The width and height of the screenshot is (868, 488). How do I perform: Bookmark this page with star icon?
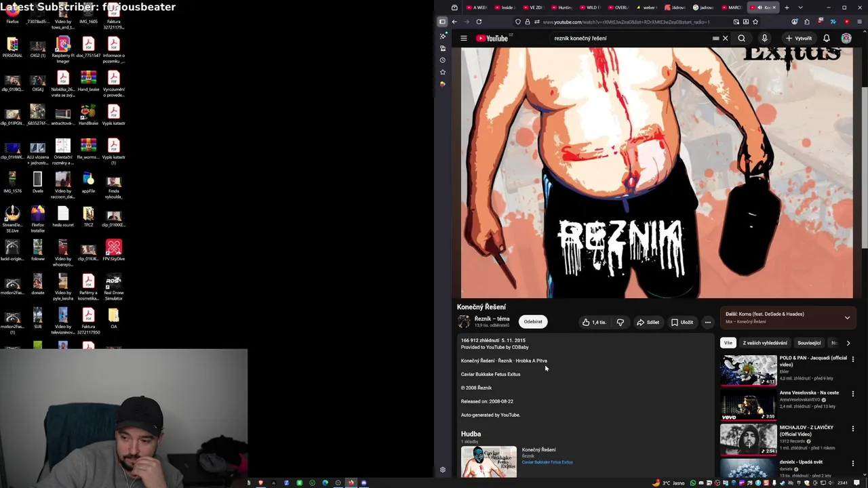[x=755, y=22]
